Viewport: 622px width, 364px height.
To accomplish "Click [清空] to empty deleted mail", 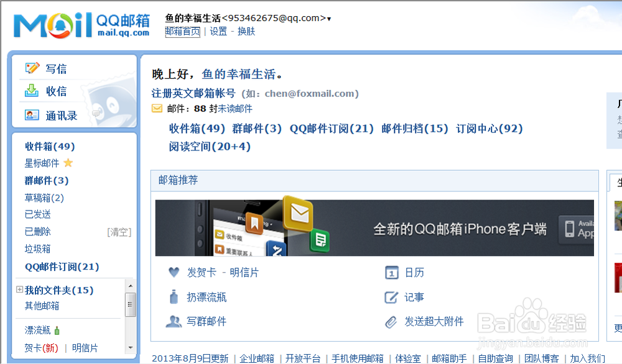I will 119,232.
